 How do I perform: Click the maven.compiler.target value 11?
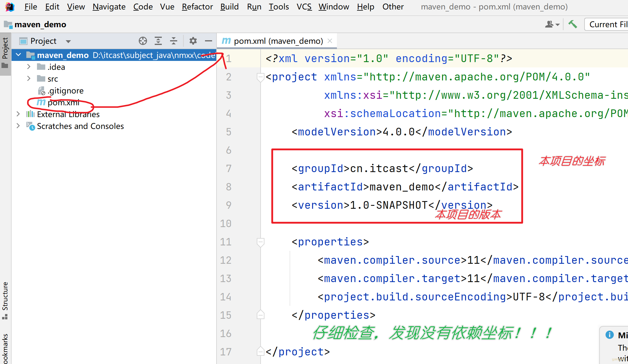473,279
